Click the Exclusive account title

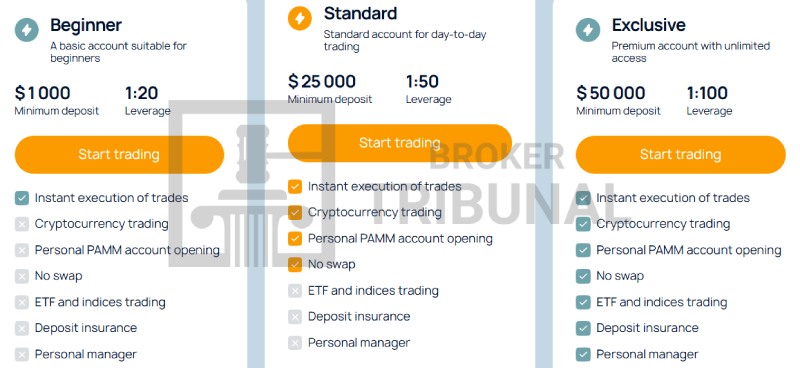click(648, 25)
